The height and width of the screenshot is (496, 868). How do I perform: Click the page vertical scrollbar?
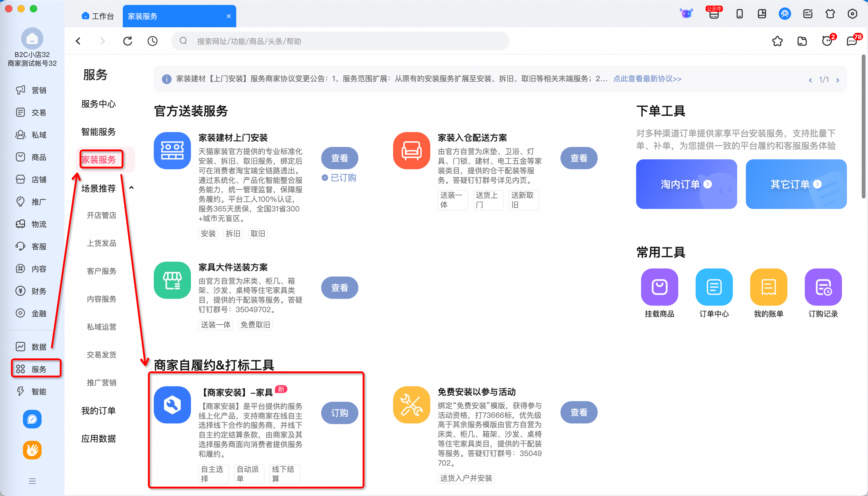864,126
